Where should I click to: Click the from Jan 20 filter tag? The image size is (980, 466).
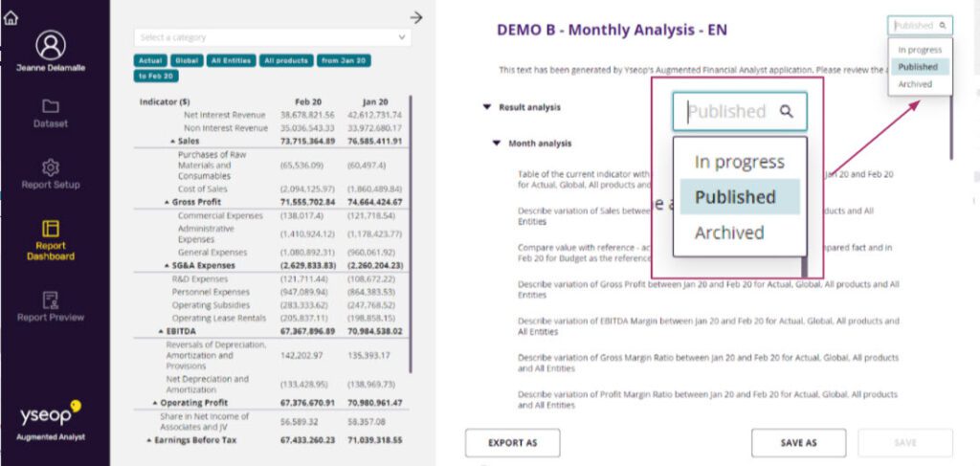344,60
